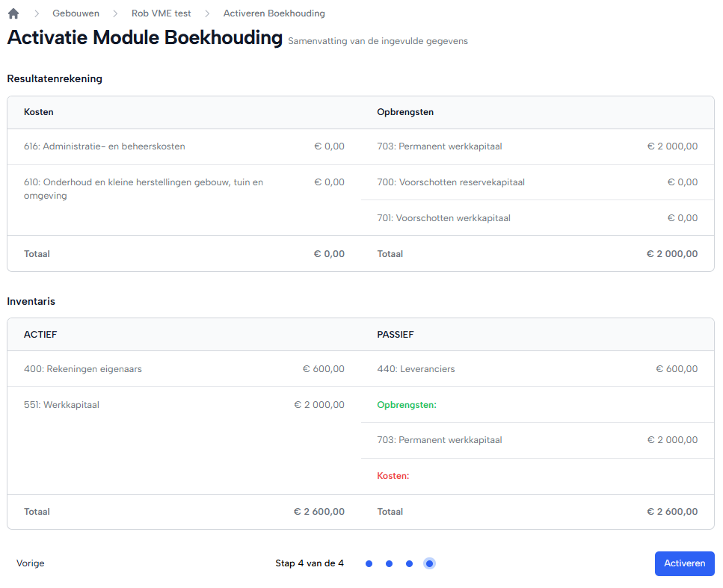The image size is (723, 588).
Task: Go to the Rob VME test breadcrumb
Action: 161,13
